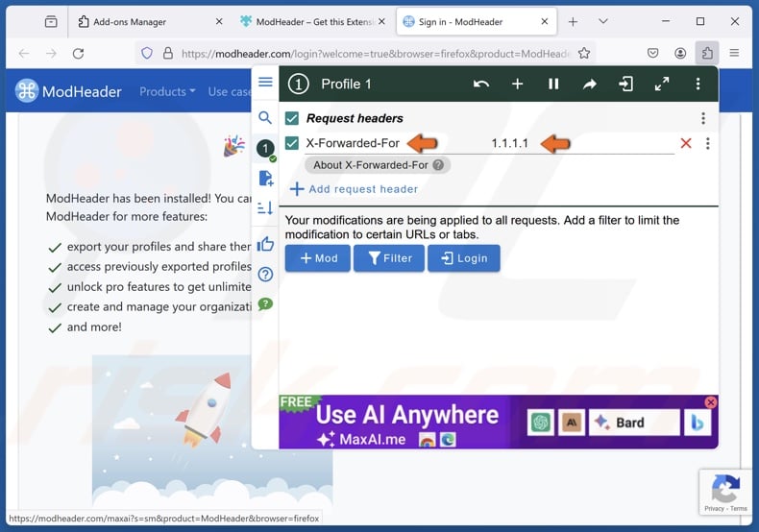Screen dimensions: 759x532
Task: Click the plus icon in profile header
Action: coord(518,85)
